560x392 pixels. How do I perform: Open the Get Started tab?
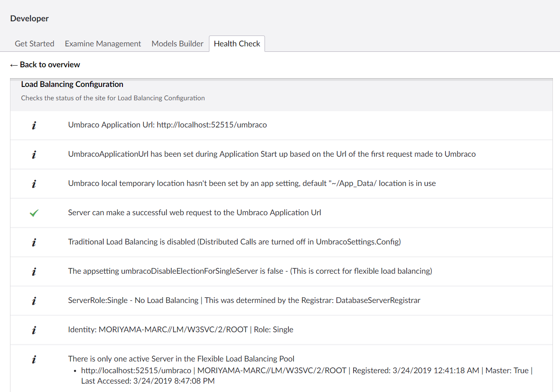pyautogui.click(x=35, y=43)
